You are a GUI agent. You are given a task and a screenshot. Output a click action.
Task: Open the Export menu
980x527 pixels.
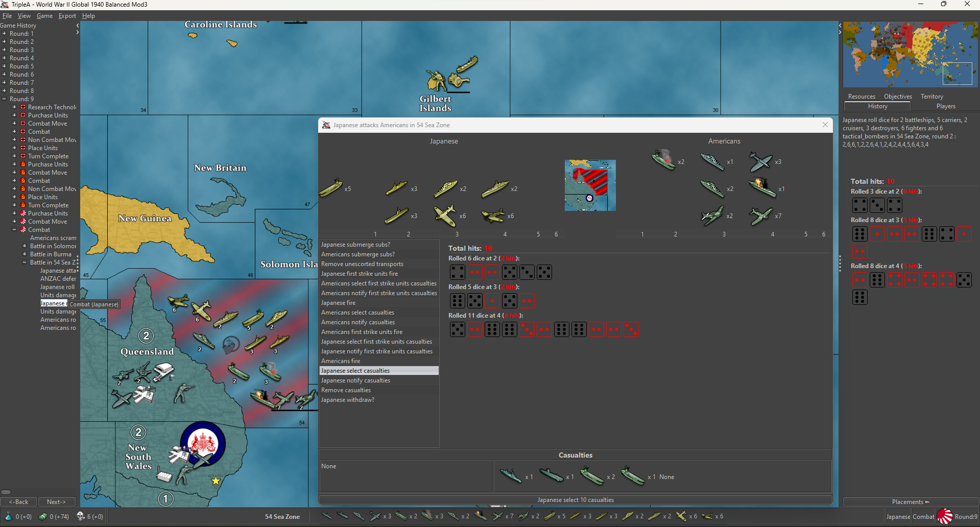(67, 16)
